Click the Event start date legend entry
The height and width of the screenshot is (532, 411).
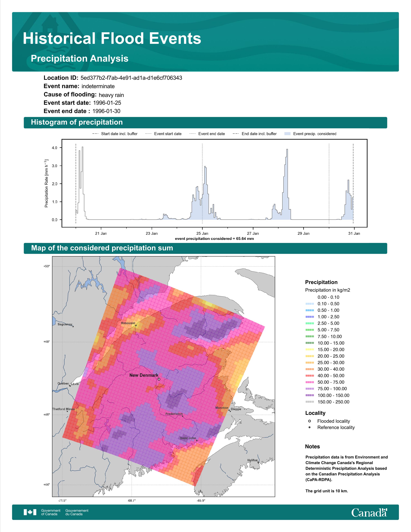pyautogui.click(x=163, y=134)
